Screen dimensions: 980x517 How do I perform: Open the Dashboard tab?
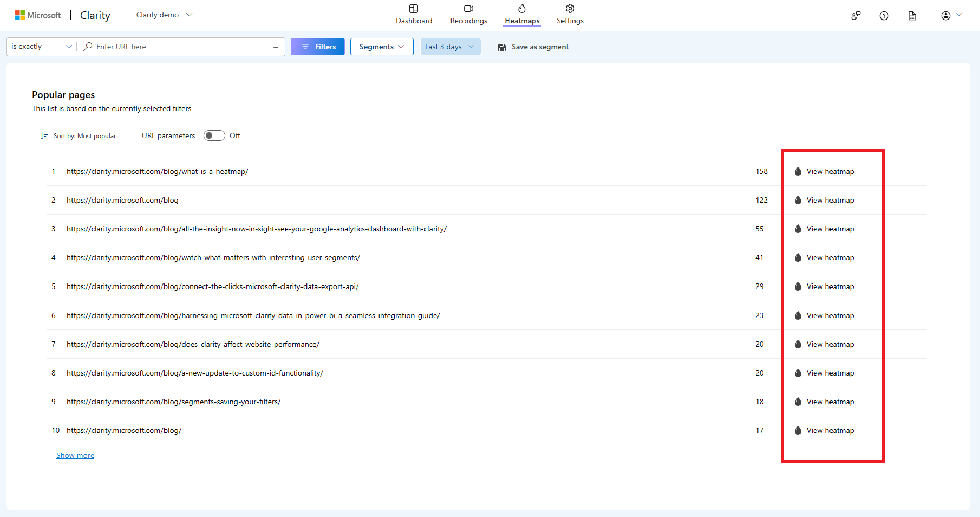point(414,15)
